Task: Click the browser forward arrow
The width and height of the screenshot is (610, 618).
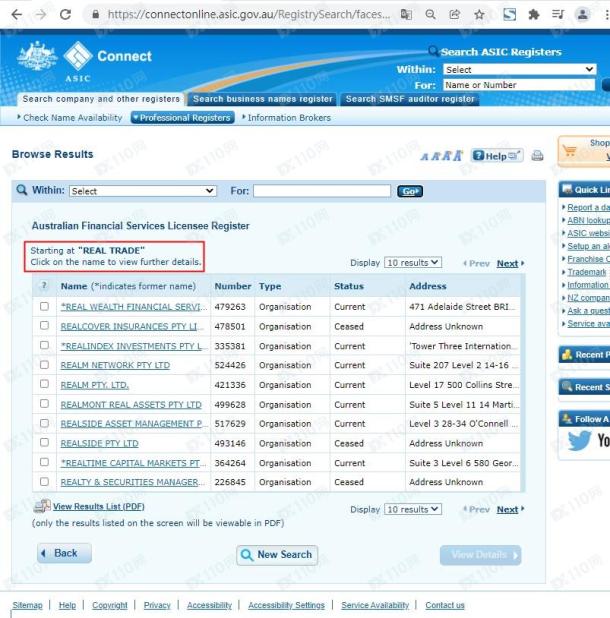Action: pyautogui.click(x=41, y=15)
